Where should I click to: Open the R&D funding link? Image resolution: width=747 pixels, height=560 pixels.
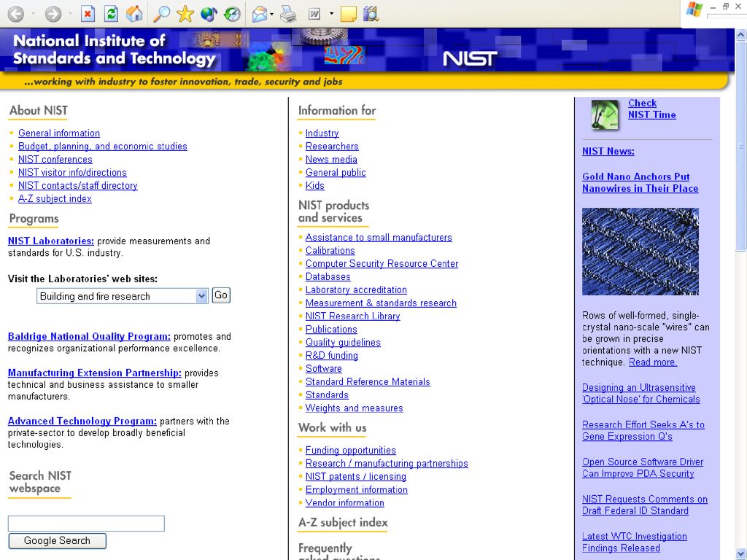pyautogui.click(x=332, y=355)
